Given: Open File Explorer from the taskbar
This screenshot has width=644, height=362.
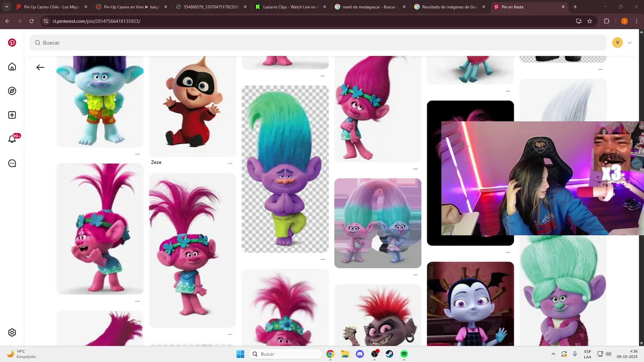Looking at the screenshot, I should 345,354.
